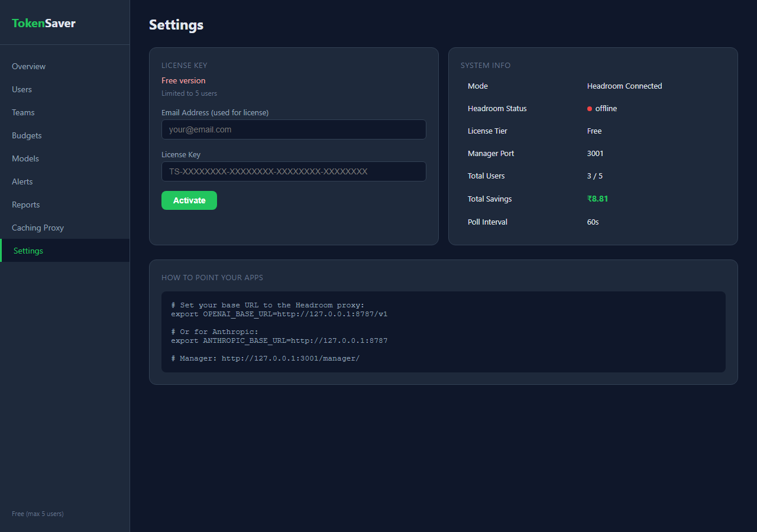This screenshot has height=532, width=757.
Task: Click the ANTHROPIC_BASE_URL export line
Action: 279,340
